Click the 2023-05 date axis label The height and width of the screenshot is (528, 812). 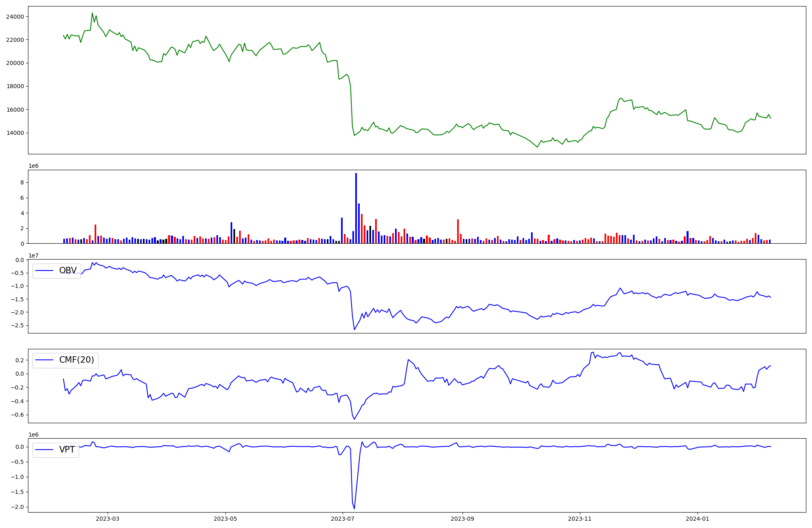(225, 519)
